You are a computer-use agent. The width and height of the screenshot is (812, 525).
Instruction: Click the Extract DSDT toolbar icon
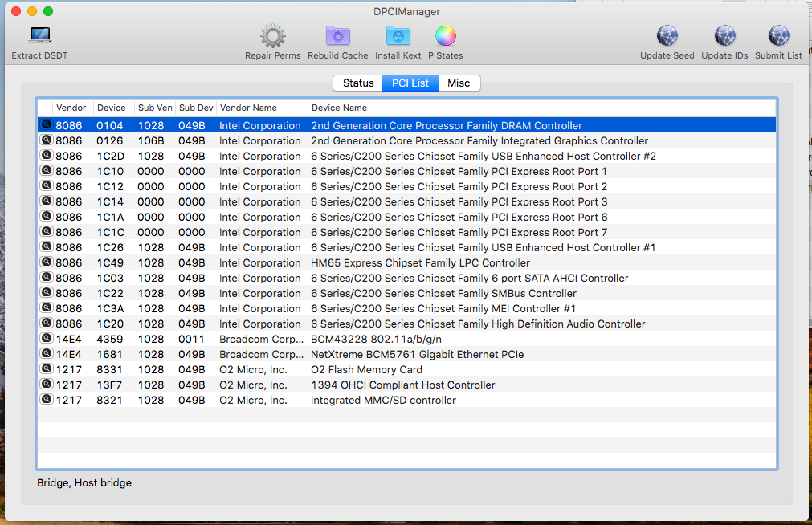pyautogui.click(x=39, y=36)
